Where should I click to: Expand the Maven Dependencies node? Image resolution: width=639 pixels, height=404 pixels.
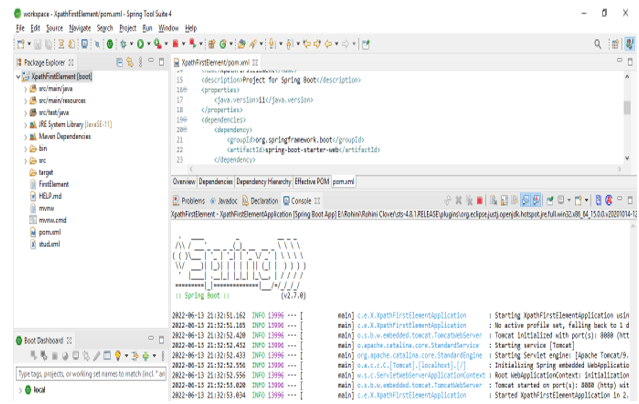tap(25, 137)
